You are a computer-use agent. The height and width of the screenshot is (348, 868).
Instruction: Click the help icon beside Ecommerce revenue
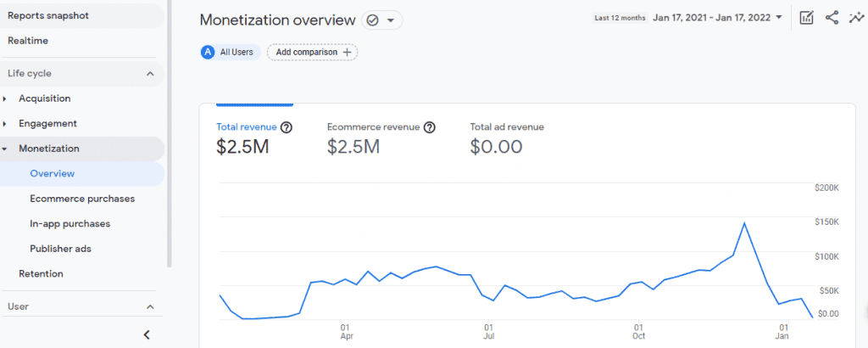click(x=430, y=127)
